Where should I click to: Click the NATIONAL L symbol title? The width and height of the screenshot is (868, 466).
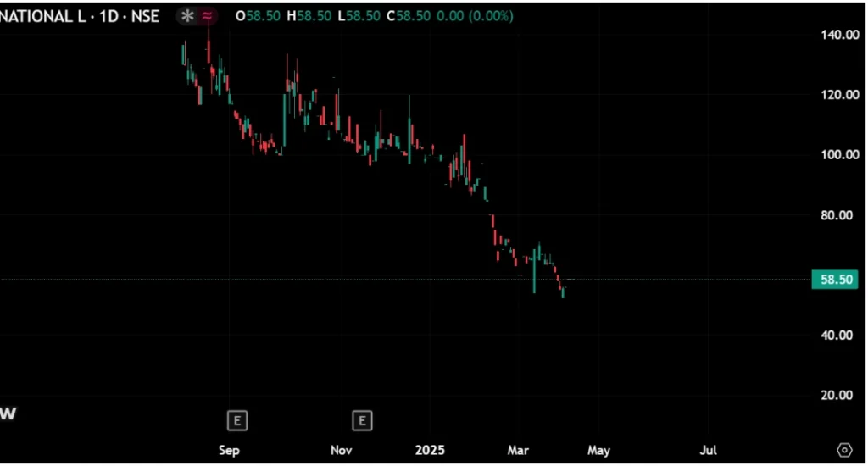point(43,17)
